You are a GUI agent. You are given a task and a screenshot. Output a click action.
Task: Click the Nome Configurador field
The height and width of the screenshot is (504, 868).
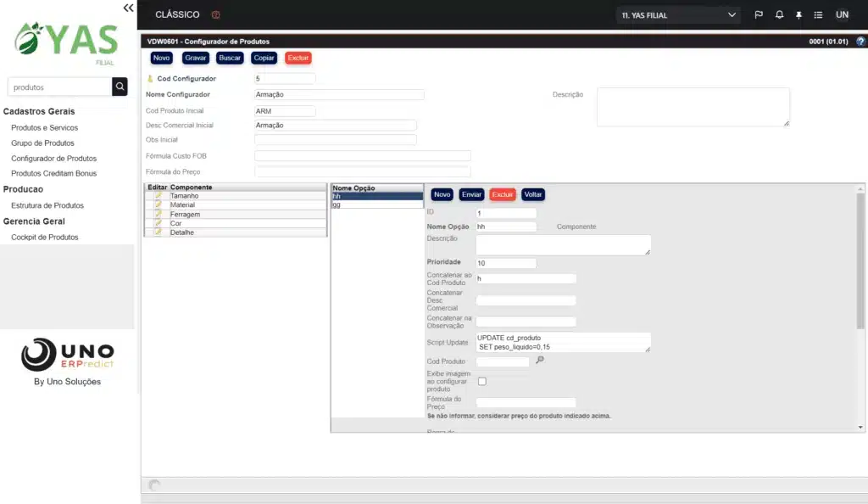coord(339,95)
